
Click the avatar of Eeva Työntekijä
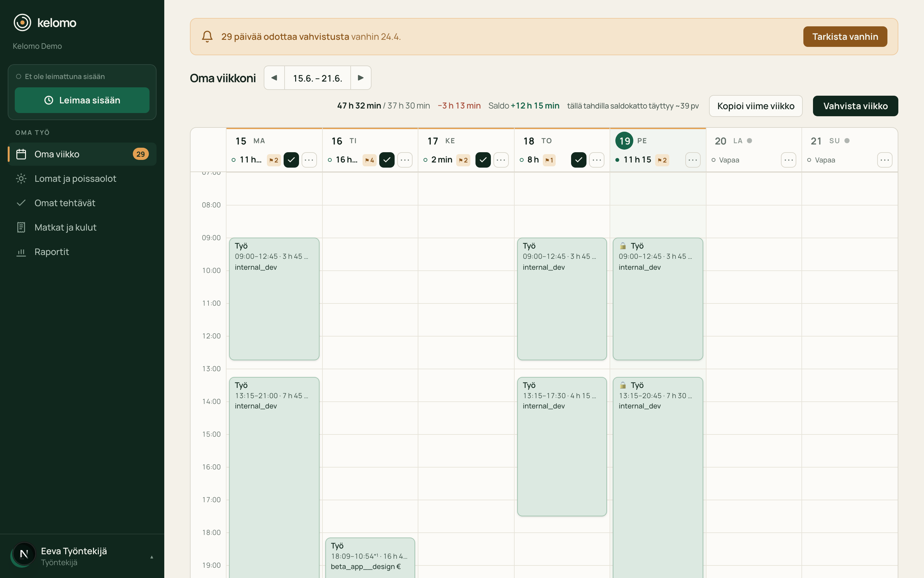24,554
